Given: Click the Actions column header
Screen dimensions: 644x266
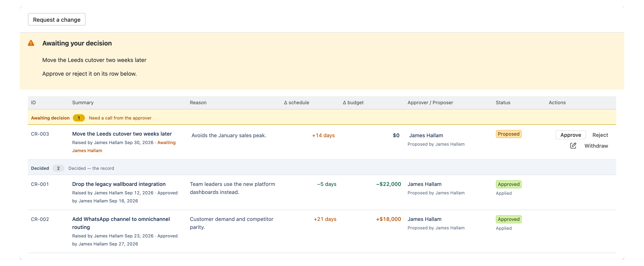Looking at the screenshot, I should pyautogui.click(x=557, y=102).
